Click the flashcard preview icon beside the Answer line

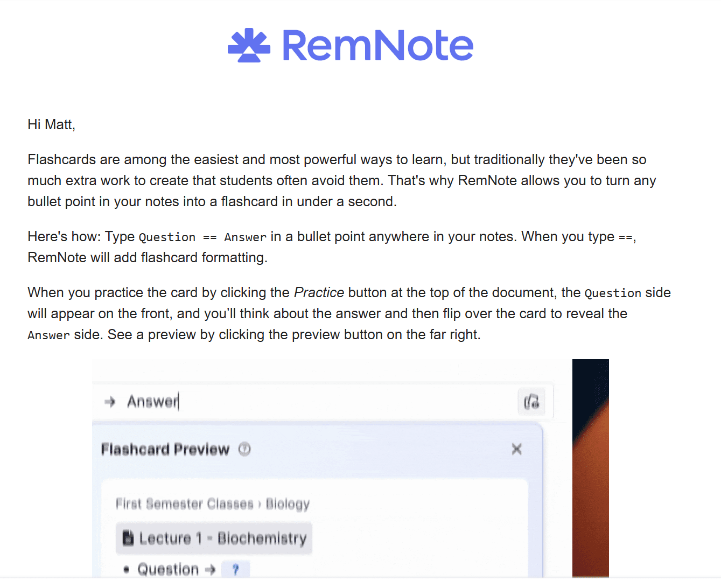pos(531,401)
